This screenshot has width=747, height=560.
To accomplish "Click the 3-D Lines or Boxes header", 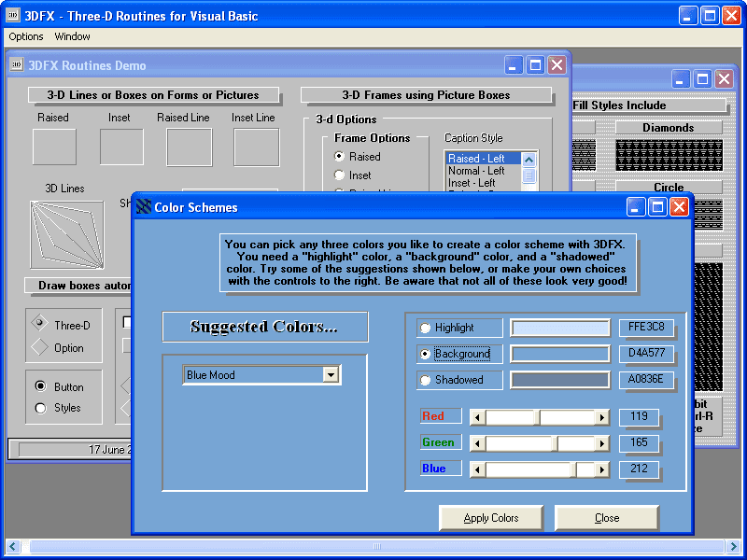I will pyautogui.click(x=153, y=95).
